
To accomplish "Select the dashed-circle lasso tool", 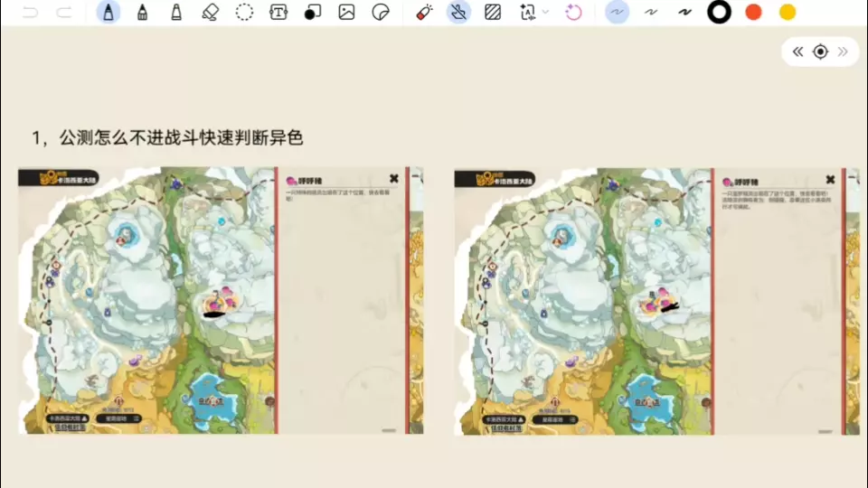I will (244, 12).
